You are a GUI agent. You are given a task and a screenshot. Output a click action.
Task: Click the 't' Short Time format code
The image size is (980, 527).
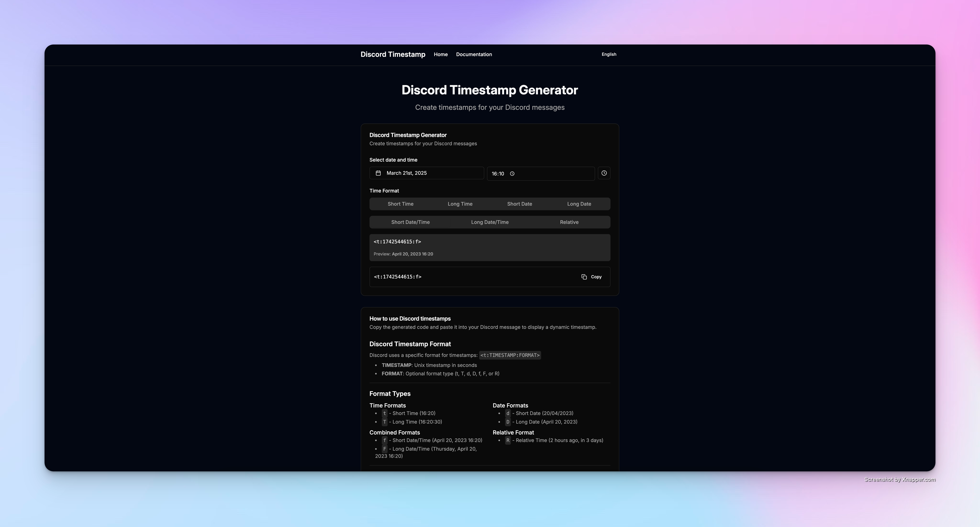pyautogui.click(x=384, y=413)
